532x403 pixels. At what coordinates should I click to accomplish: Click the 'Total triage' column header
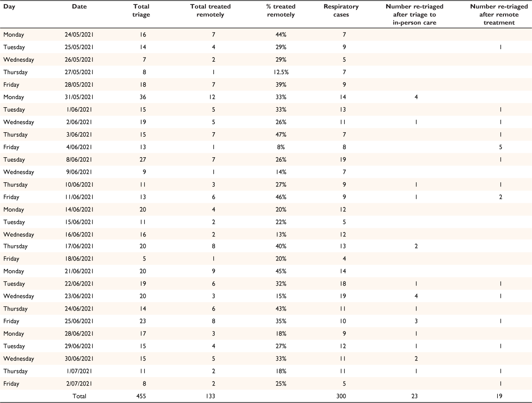click(x=141, y=11)
